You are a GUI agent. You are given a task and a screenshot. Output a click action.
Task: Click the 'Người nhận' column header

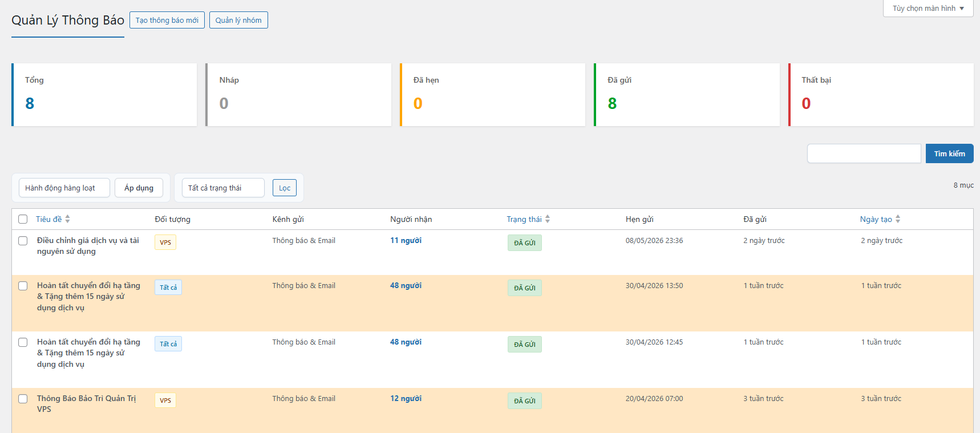click(x=411, y=219)
